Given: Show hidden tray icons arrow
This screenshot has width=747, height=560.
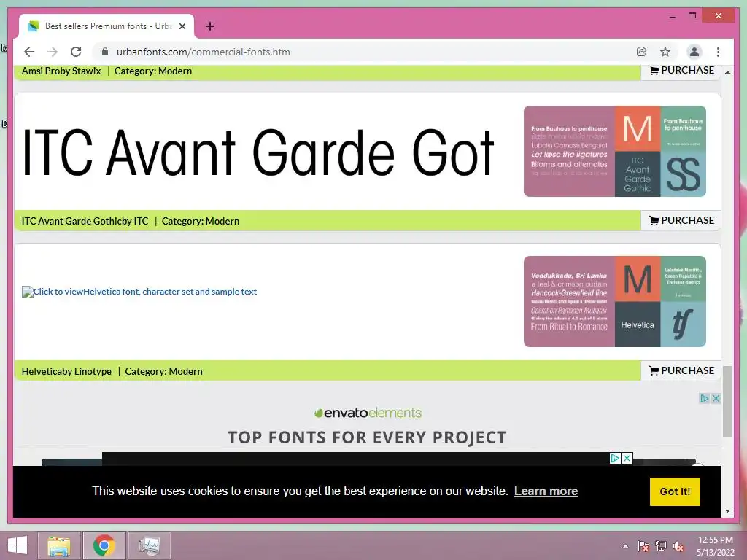Looking at the screenshot, I should pos(625,546).
